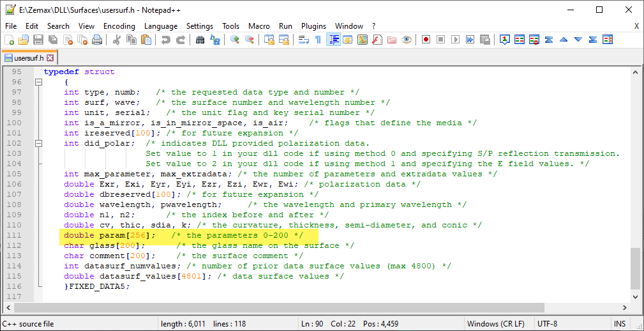The width and height of the screenshot is (644, 331).
Task: Click the Zoom Out magnifier icon
Action: pyautogui.click(x=250, y=40)
